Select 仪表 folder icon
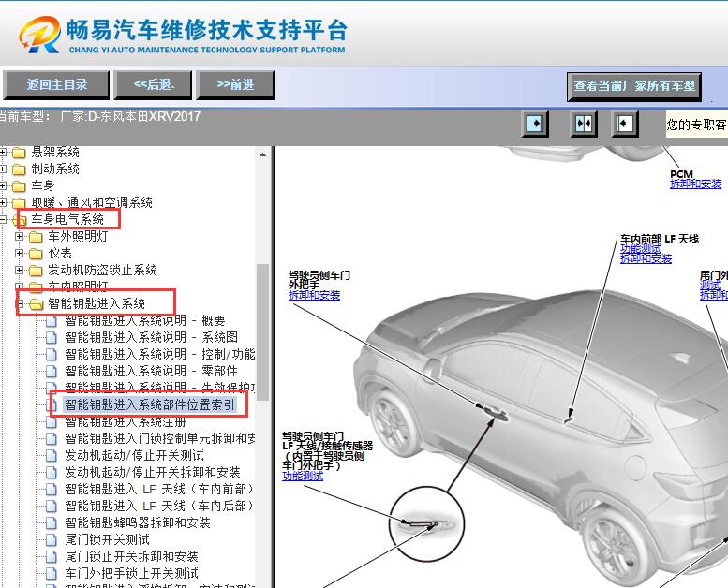Screen dimensions: 728x588 point(36,254)
